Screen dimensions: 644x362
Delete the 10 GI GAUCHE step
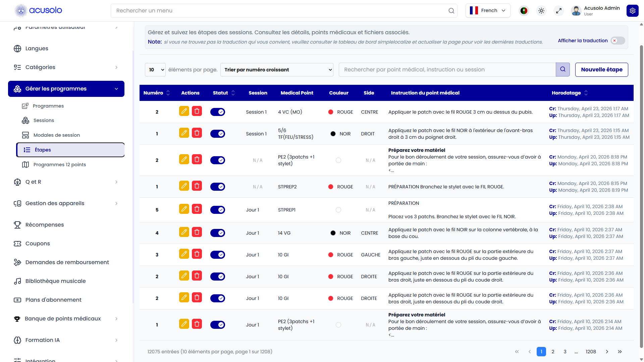coord(197,254)
